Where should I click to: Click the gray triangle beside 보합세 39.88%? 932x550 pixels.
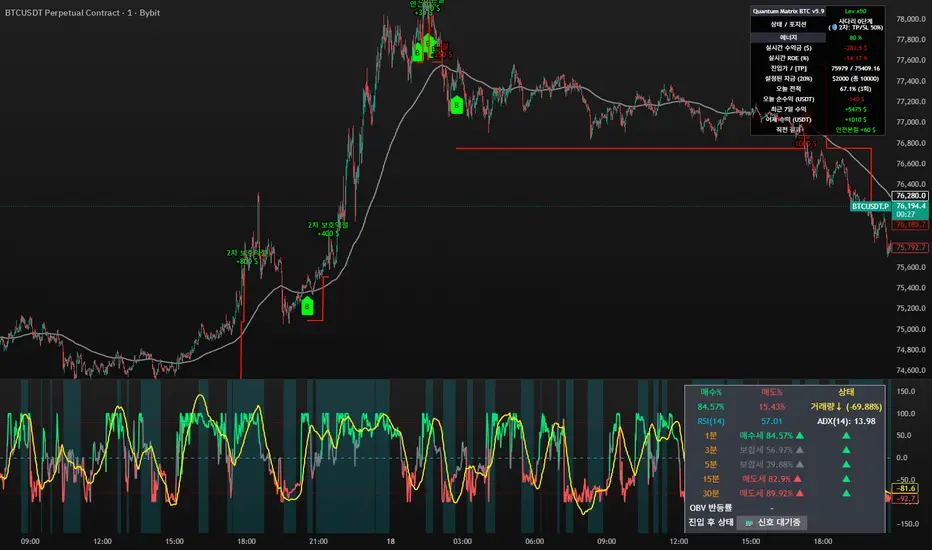[800, 464]
